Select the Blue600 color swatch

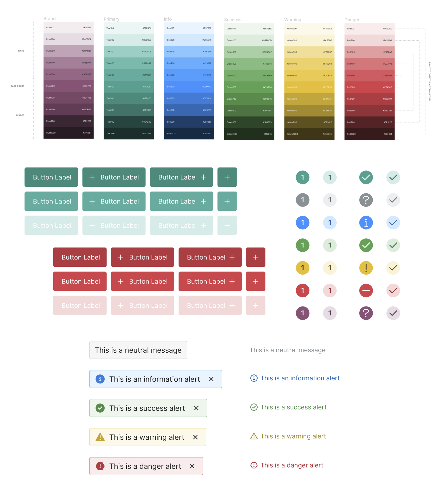point(189,87)
